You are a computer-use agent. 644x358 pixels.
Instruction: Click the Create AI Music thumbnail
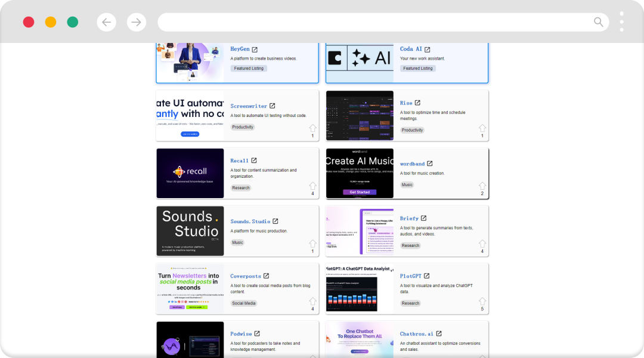tap(360, 173)
